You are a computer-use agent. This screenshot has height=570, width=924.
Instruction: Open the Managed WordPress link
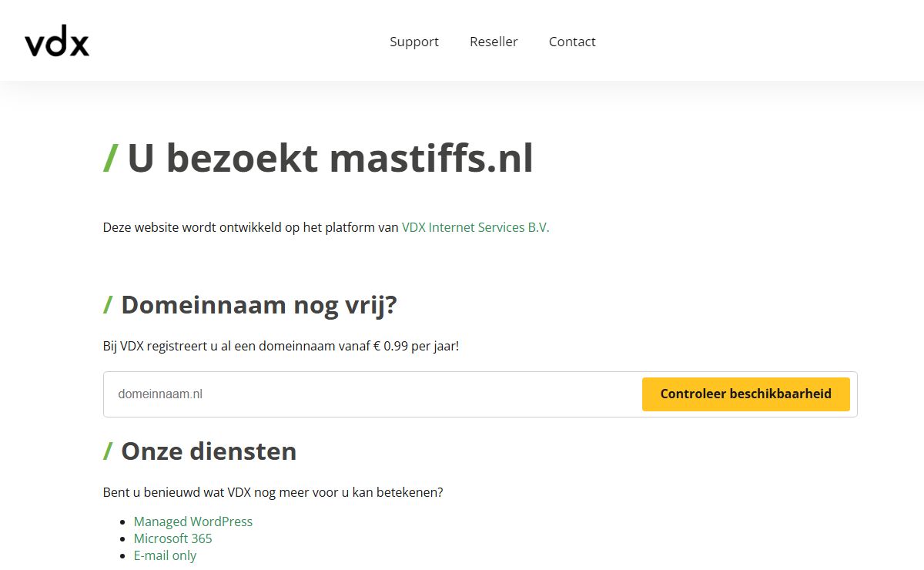click(x=193, y=521)
